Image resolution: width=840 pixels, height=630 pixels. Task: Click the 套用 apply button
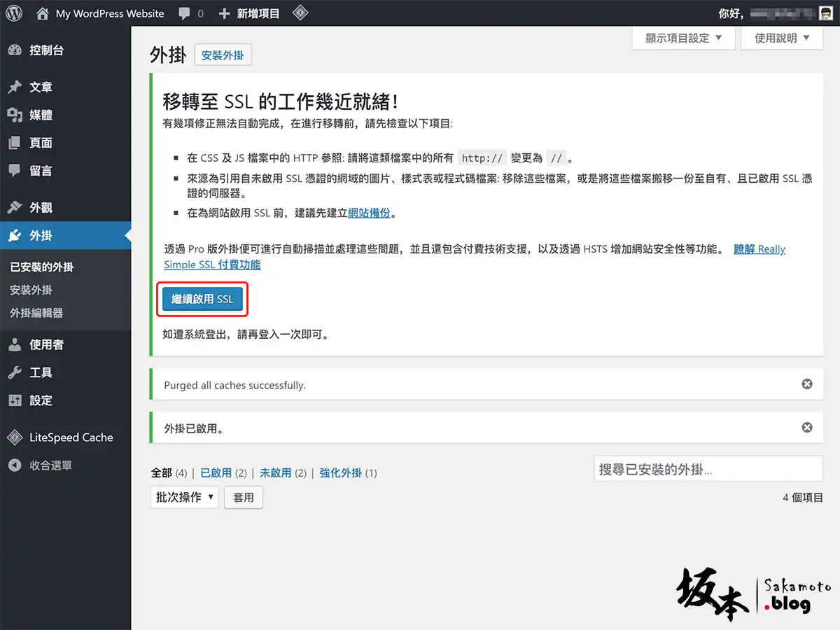pos(244,497)
